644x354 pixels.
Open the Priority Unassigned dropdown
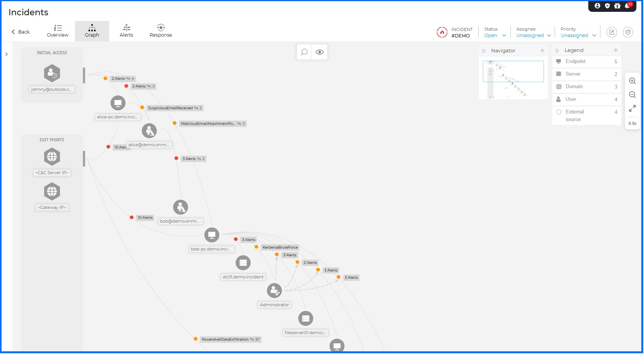click(577, 35)
